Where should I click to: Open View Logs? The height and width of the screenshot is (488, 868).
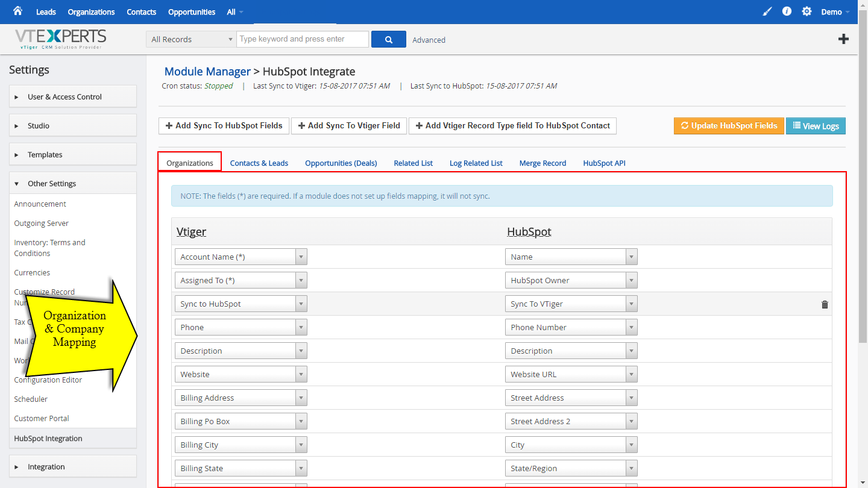coord(816,126)
